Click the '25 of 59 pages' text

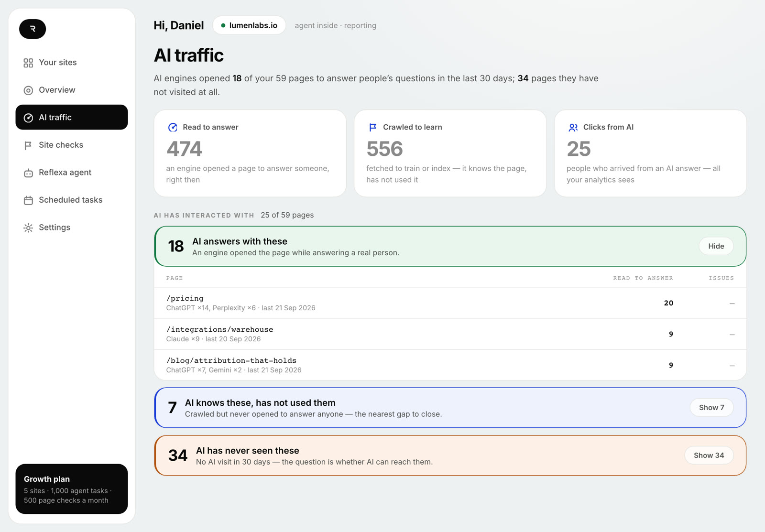[x=287, y=215]
